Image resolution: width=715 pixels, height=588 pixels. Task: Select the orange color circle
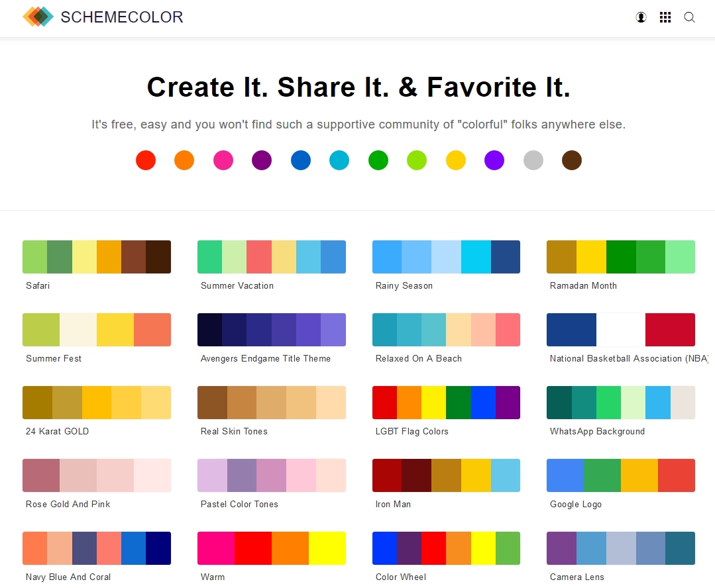184,160
